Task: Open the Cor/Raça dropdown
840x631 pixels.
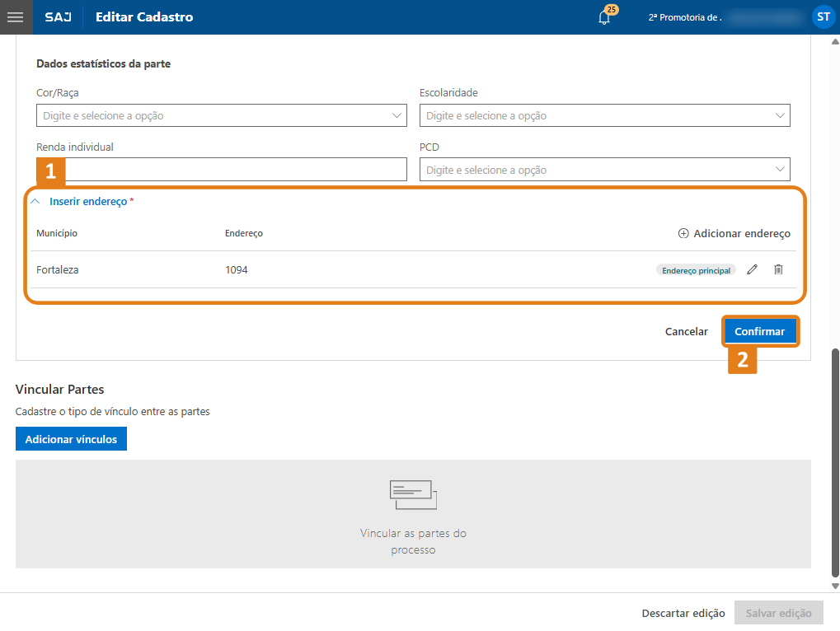Action: 221,116
